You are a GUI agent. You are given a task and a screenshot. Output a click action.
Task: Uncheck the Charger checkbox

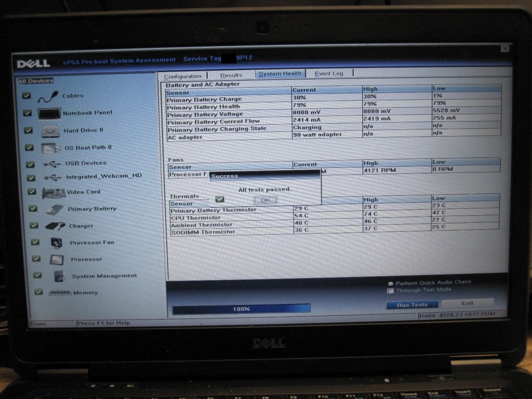(34, 225)
